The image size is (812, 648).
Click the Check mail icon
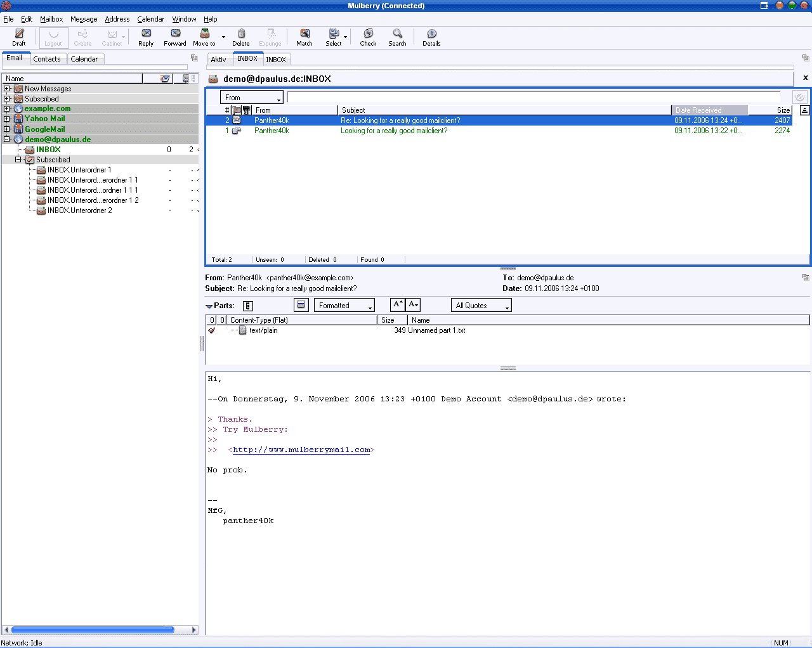368,34
